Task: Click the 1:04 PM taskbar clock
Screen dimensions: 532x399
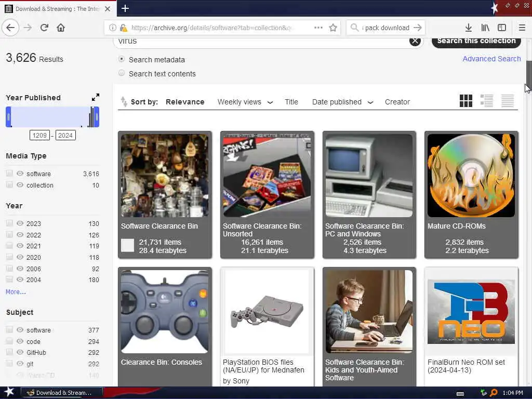Action: pyautogui.click(x=513, y=393)
